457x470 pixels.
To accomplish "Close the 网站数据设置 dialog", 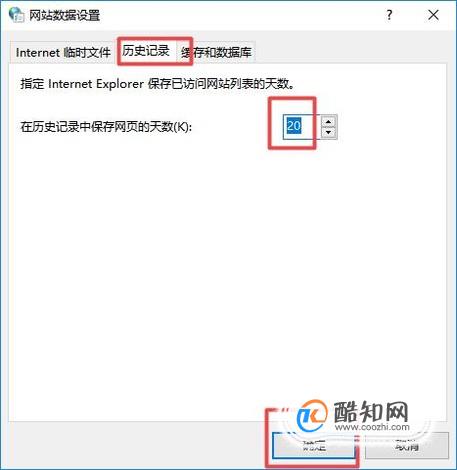I will pos(433,15).
